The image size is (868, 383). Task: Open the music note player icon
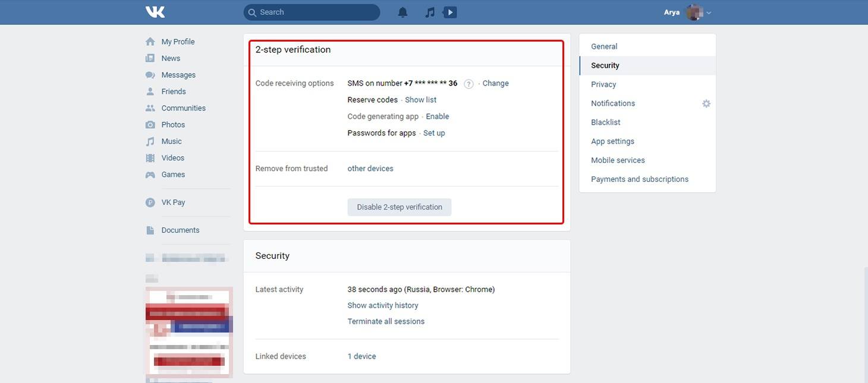pyautogui.click(x=430, y=12)
